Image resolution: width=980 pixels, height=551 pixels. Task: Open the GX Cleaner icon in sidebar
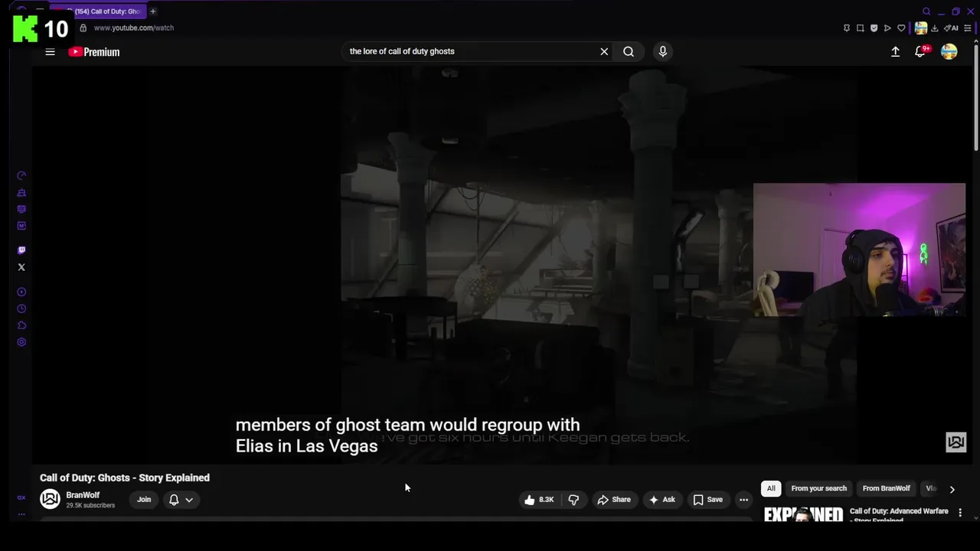click(x=21, y=192)
